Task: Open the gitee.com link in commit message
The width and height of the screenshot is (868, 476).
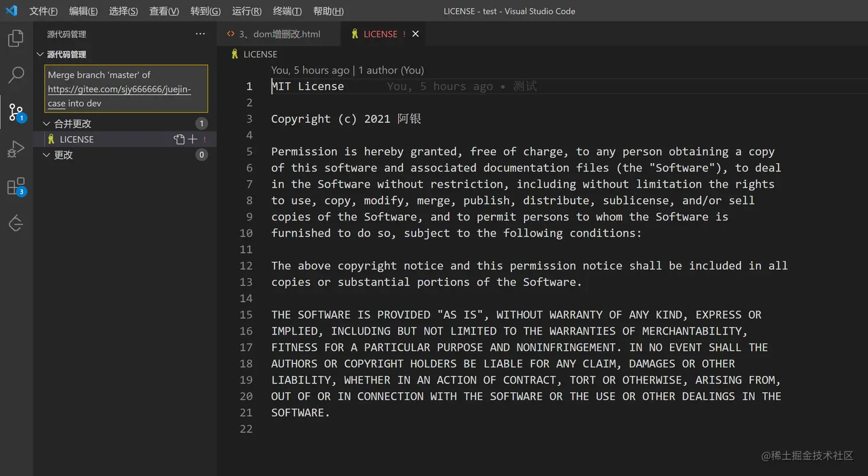Action: pos(119,90)
